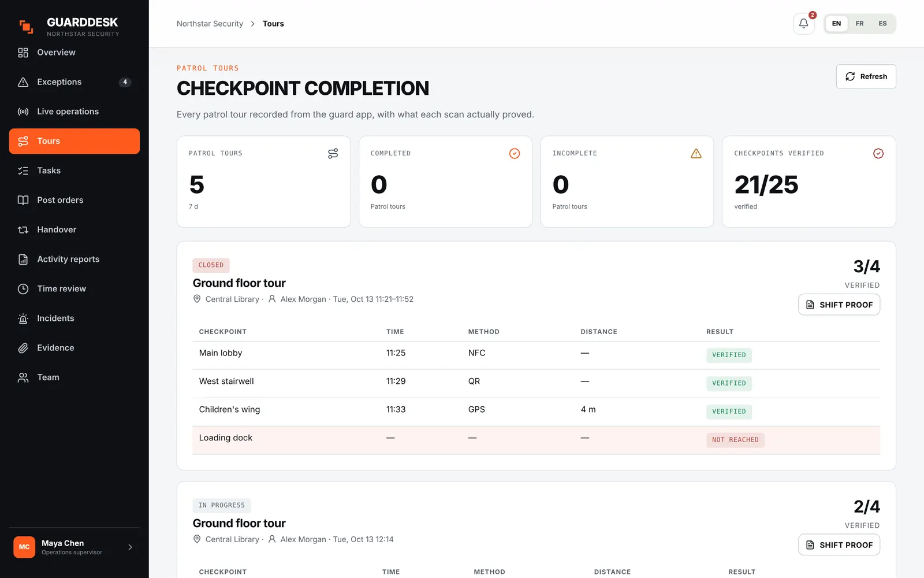Image resolution: width=924 pixels, height=578 pixels.
Task: Open the notifications bell icon
Action: [803, 24]
